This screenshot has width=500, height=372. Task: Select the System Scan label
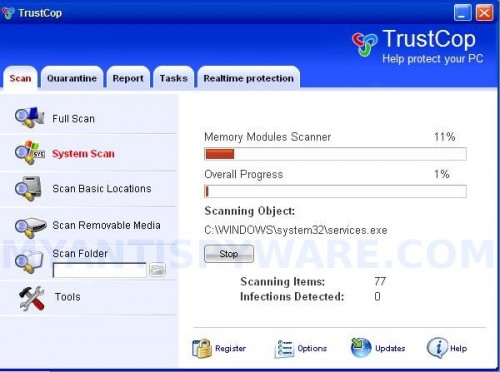click(83, 154)
